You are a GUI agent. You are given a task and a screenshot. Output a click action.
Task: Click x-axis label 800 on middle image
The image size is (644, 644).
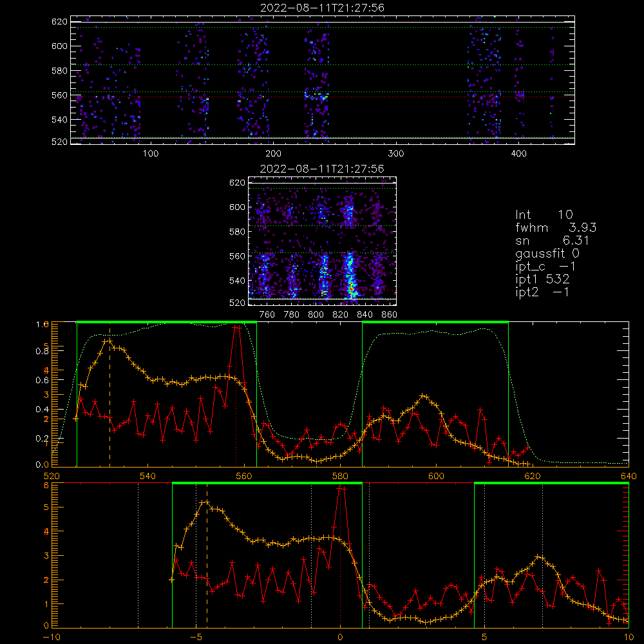pyautogui.click(x=316, y=315)
